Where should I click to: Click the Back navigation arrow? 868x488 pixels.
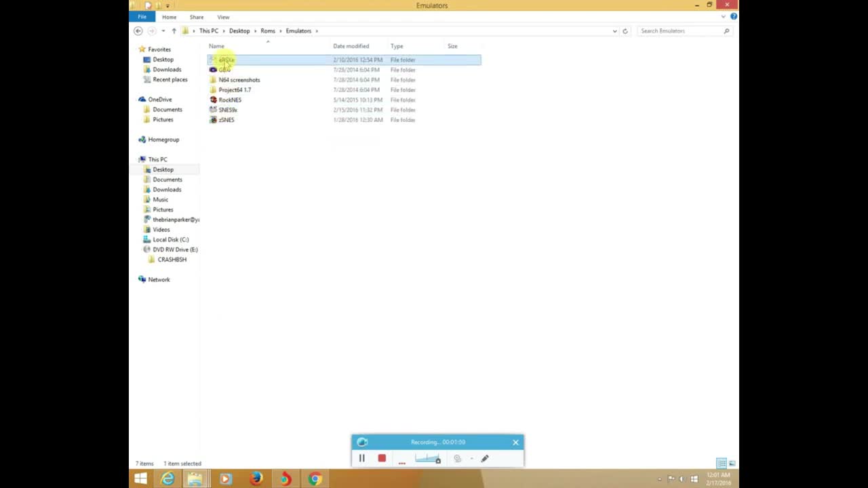coord(138,30)
